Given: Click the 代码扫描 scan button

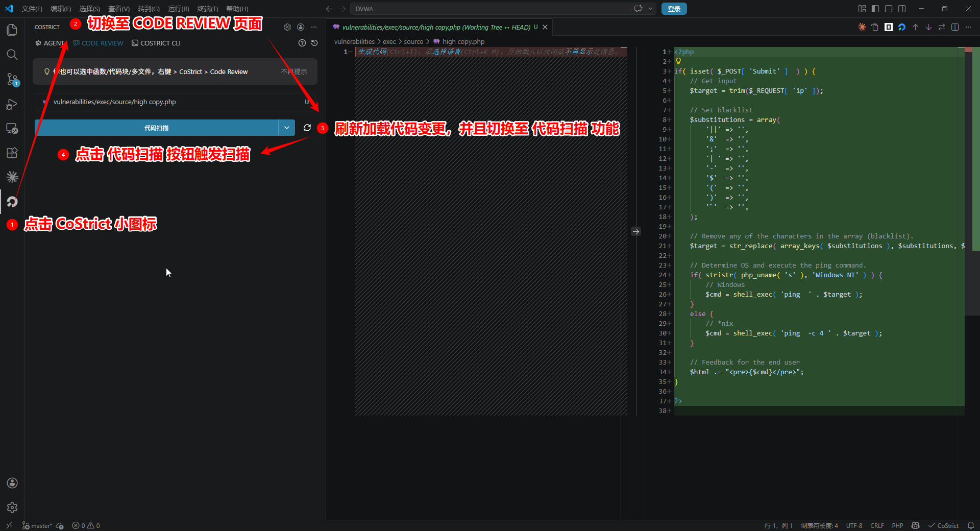Looking at the screenshot, I should pyautogui.click(x=156, y=128).
